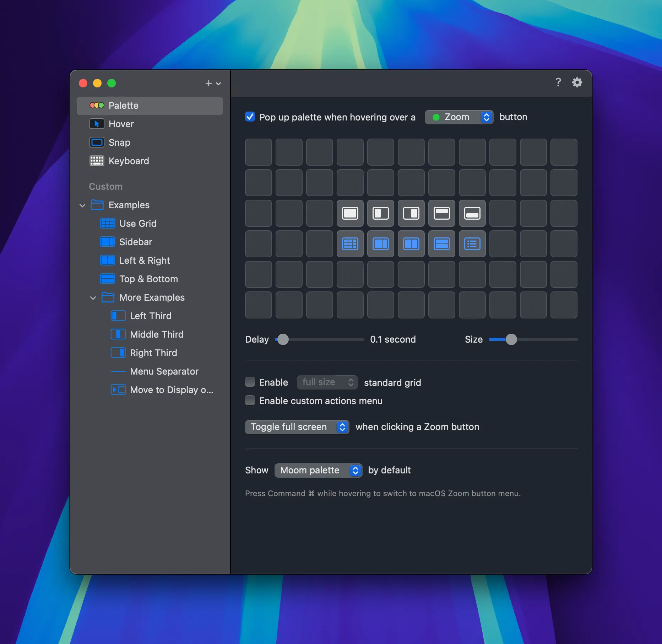Check the Enable standard grid checkbox
Screen dimensions: 662x644
pos(250,382)
